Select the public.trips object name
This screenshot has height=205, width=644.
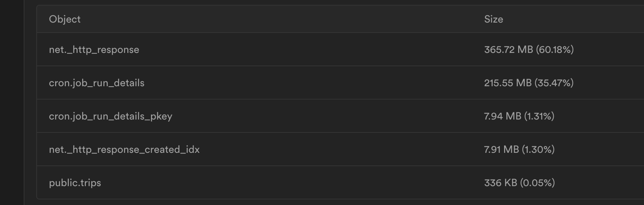[75, 183]
